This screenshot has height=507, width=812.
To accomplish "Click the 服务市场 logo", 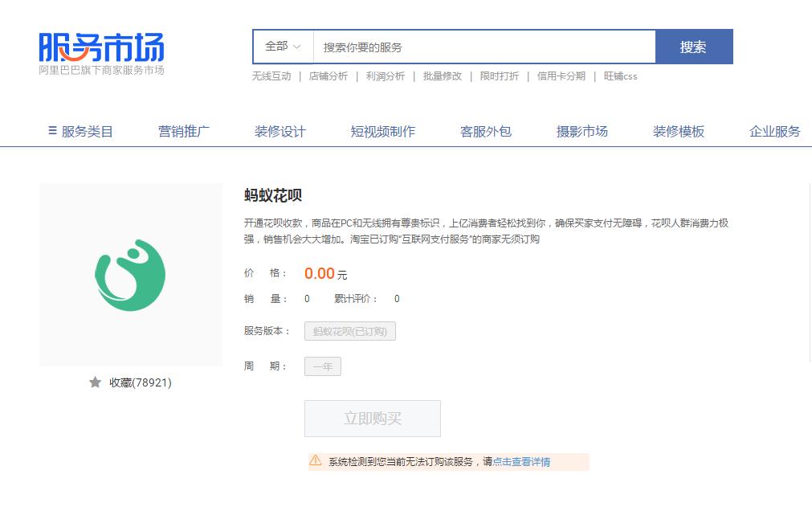I will pyautogui.click(x=99, y=48).
